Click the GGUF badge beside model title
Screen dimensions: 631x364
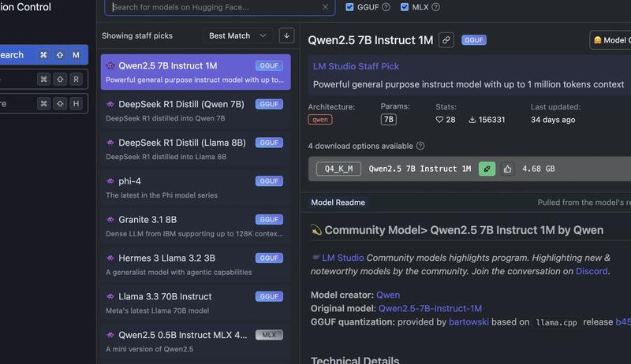(x=474, y=40)
